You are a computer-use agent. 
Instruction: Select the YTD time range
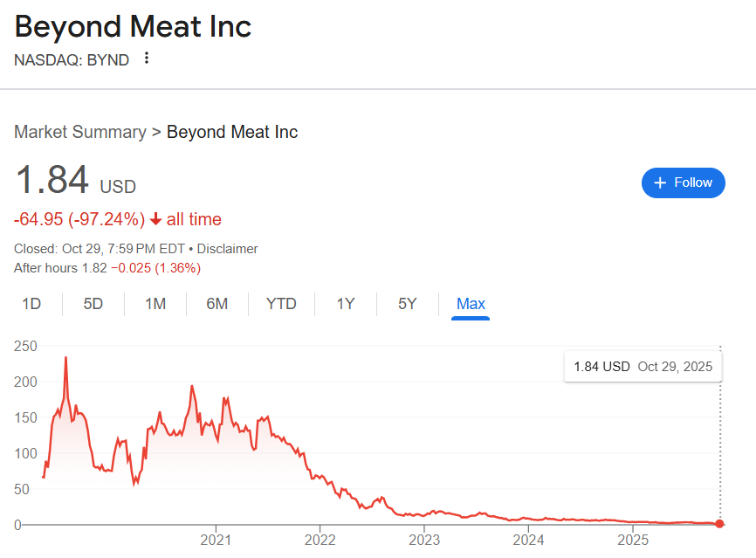coord(281,304)
